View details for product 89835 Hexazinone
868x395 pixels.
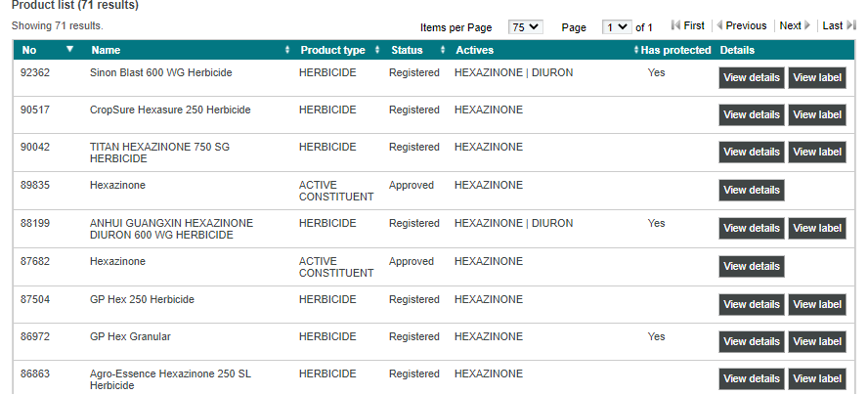(x=751, y=190)
